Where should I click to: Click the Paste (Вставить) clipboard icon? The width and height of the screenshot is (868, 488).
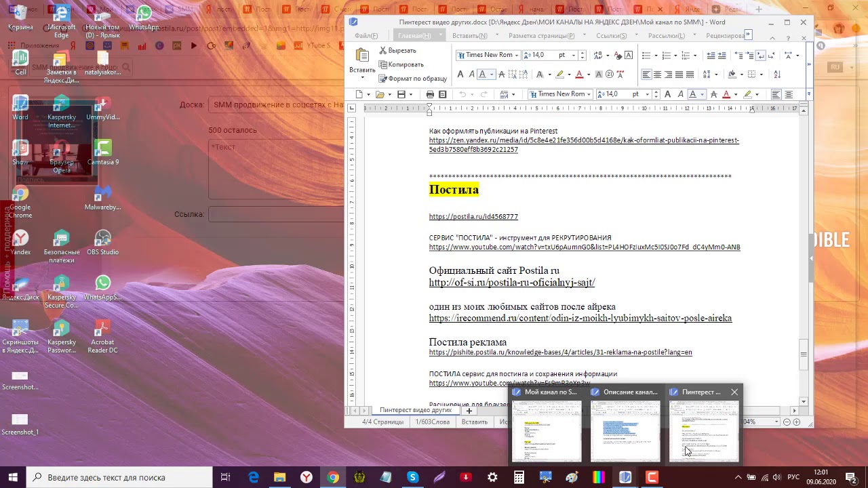pos(362,56)
